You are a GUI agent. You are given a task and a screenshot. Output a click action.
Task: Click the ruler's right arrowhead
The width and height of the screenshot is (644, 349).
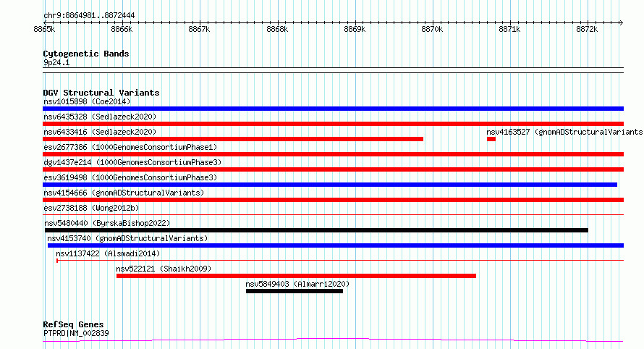pyautogui.click(x=622, y=22)
